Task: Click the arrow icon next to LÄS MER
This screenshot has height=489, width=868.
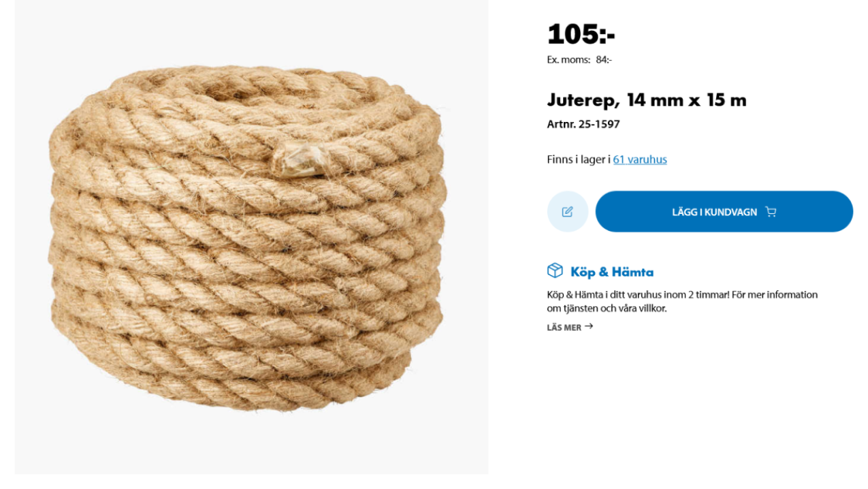Action: click(x=589, y=327)
